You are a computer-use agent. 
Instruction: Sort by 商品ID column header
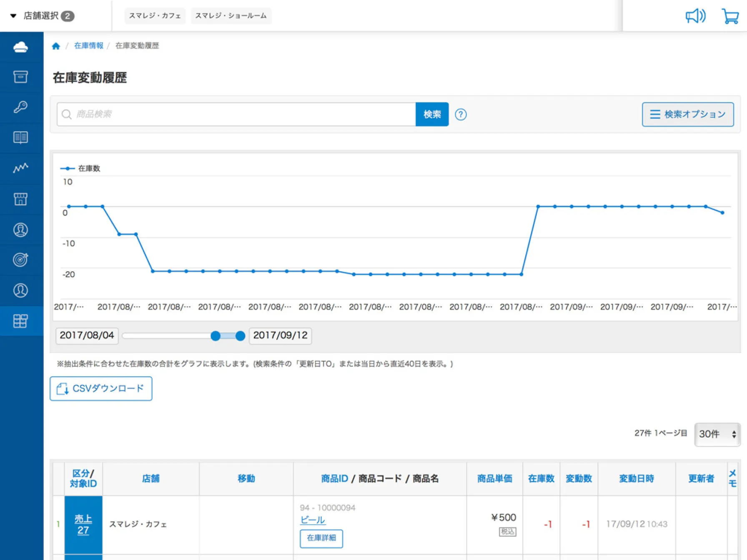(x=334, y=478)
